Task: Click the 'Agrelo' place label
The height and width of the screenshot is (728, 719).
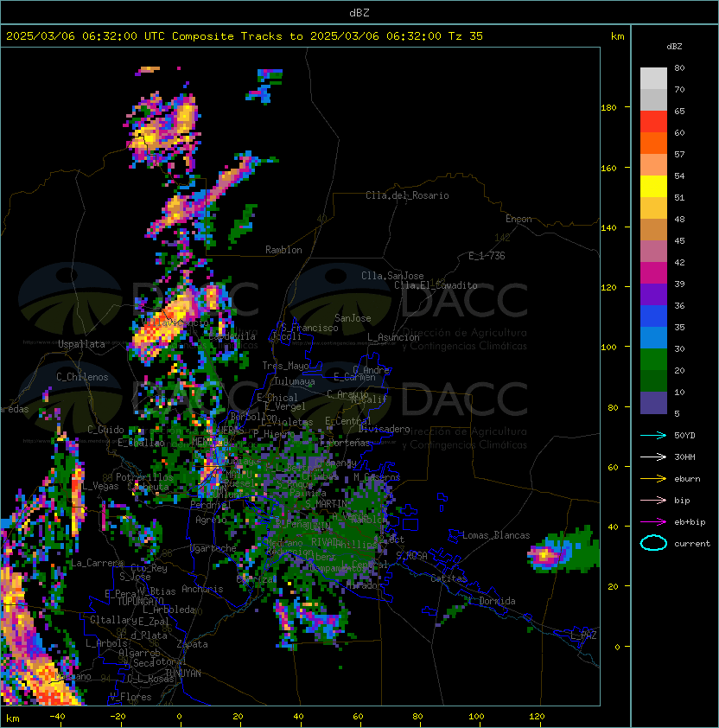Action: 211,520
